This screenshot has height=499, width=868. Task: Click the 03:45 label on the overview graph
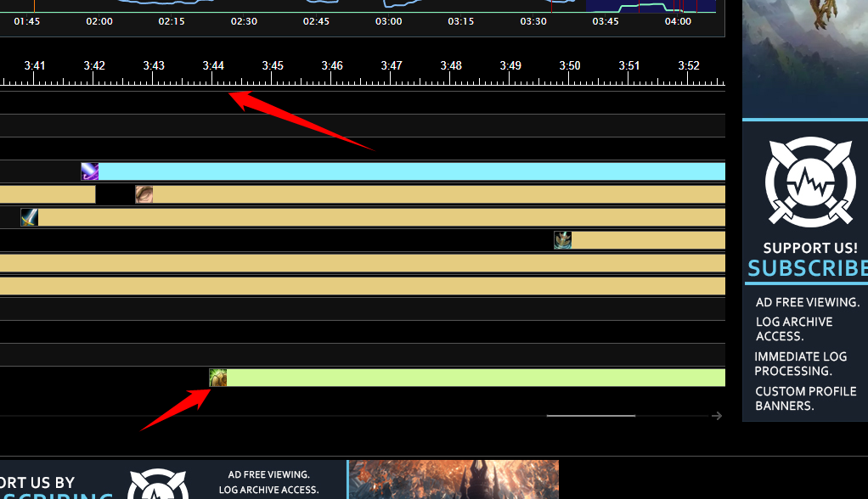tap(606, 21)
